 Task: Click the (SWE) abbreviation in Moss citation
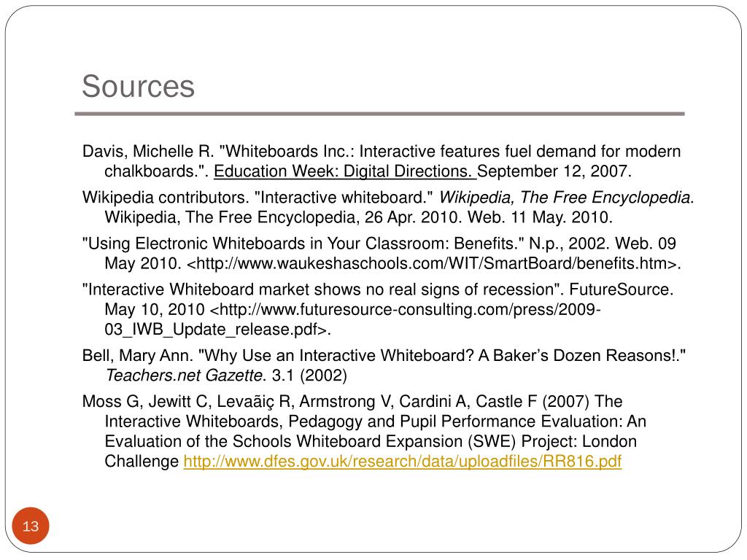tap(492, 441)
